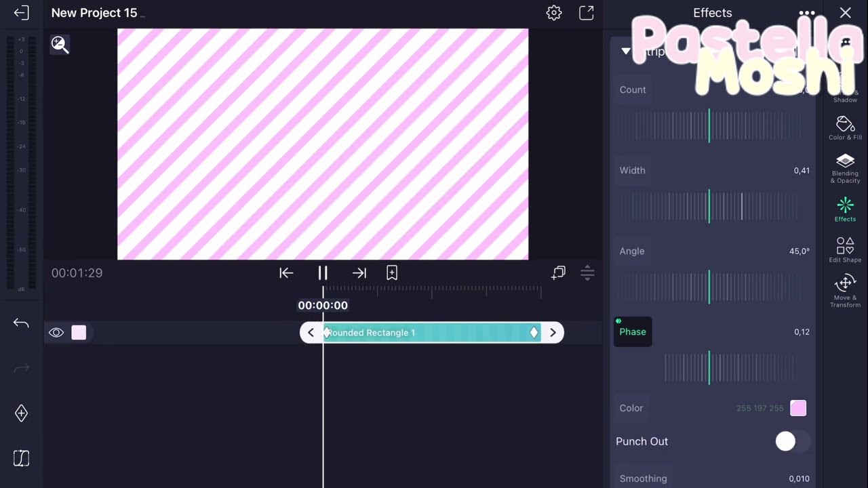Image resolution: width=868 pixels, height=488 pixels.
Task: Toggle visibility of the Rounded Rectangle layer
Action: [56, 333]
